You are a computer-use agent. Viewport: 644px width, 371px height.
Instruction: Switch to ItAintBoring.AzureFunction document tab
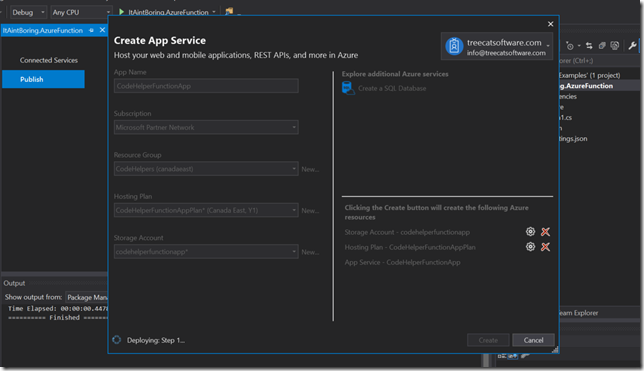click(43, 30)
